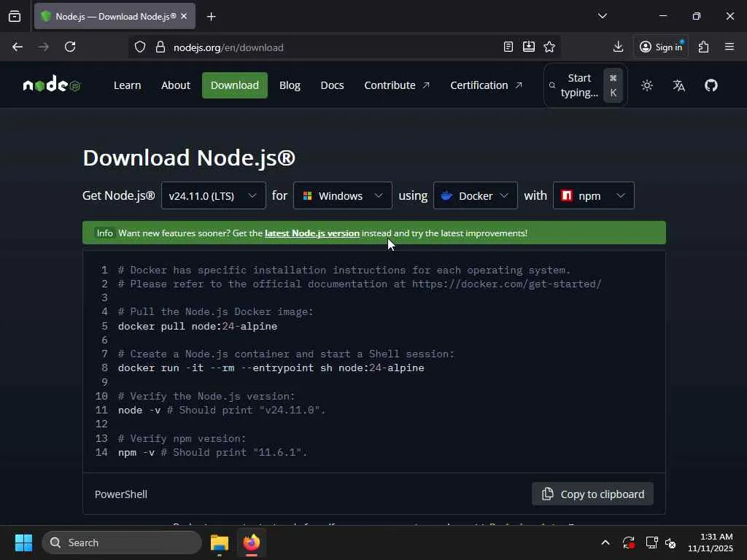Click the tracking protection shield icon
The image size is (747, 560).
click(x=139, y=47)
